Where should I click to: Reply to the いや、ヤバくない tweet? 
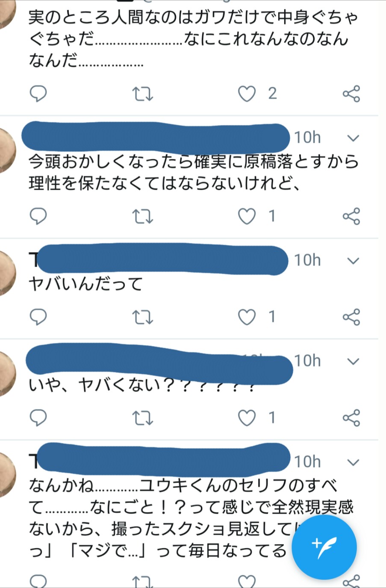point(38,418)
